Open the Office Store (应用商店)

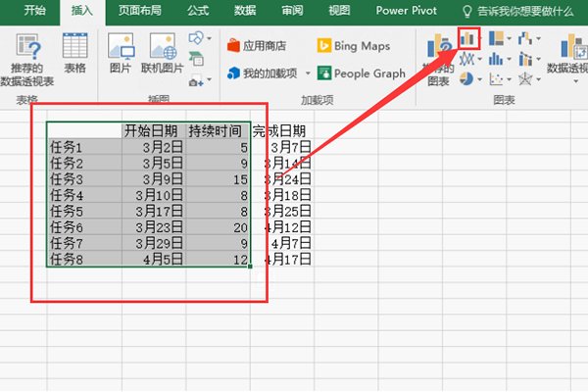coord(257,46)
